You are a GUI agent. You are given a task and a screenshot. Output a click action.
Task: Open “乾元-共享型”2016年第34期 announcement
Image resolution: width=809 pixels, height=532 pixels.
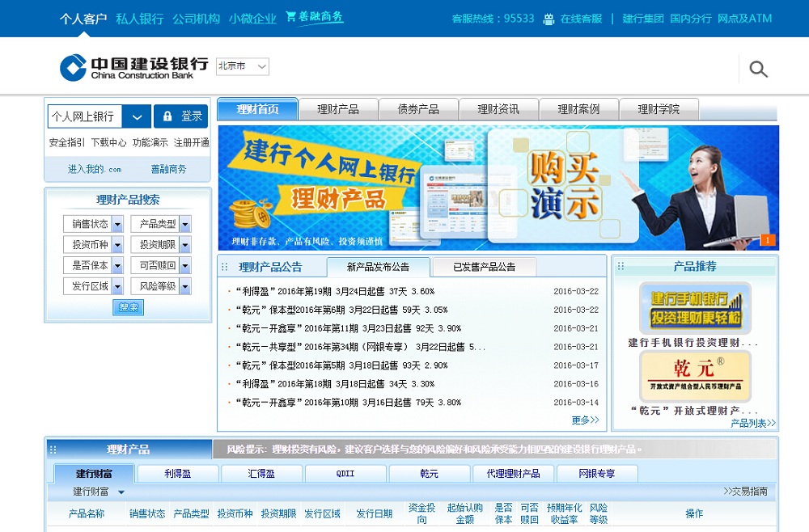tap(361, 347)
